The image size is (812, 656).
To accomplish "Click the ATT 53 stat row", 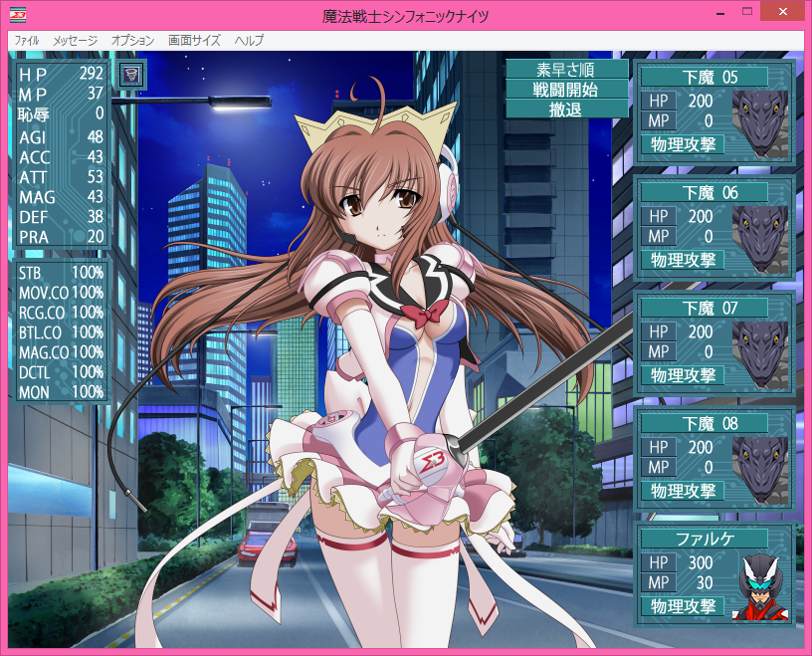I will 61,177.
